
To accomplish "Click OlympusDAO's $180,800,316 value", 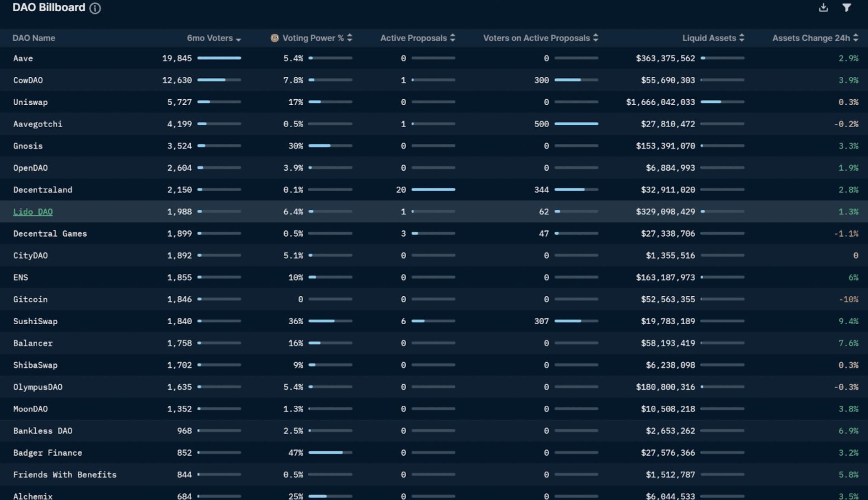I will 665,387.
